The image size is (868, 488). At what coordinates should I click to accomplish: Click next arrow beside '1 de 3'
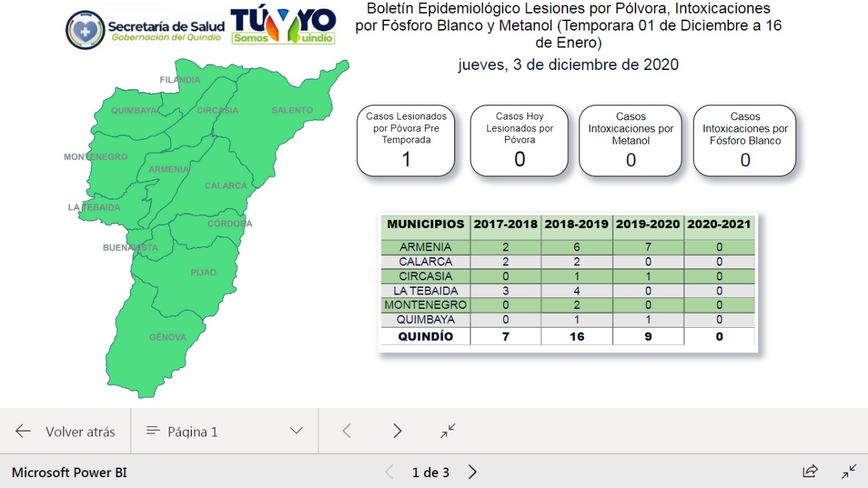473,472
